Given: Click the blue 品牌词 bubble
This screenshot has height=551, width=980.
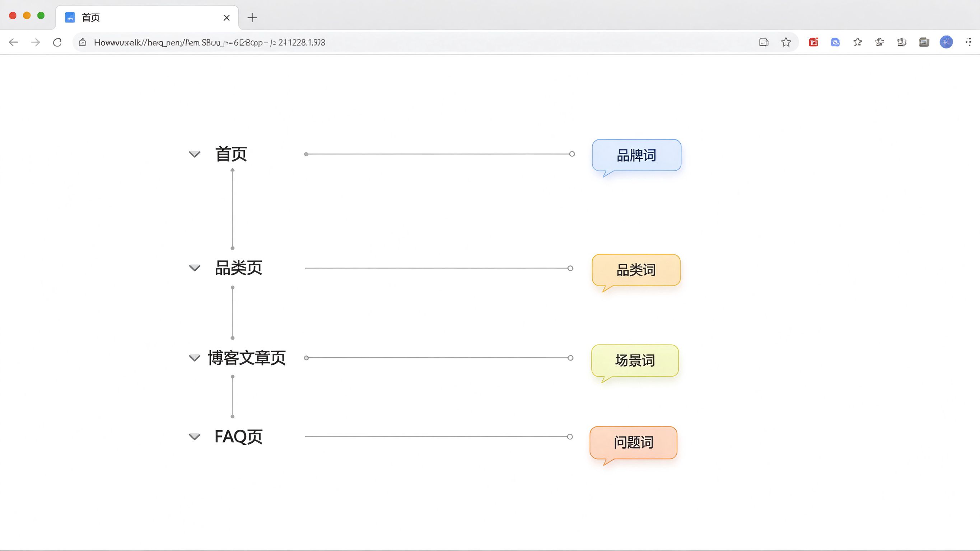Looking at the screenshot, I should click(x=636, y=155).
